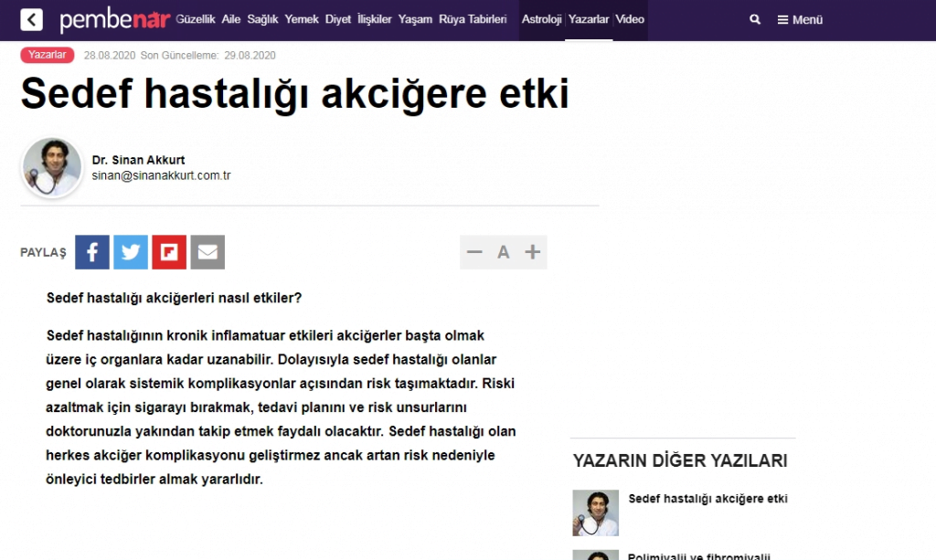936x560 pixels.
Task: Go to Yaşam section
Action: (415, 19)
